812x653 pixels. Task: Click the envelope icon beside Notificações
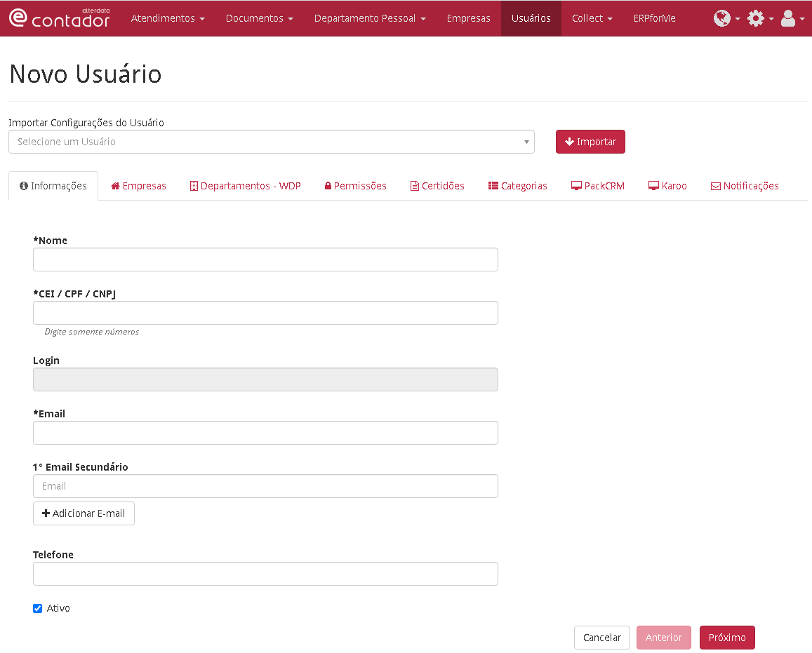click(x=716, y=187)
